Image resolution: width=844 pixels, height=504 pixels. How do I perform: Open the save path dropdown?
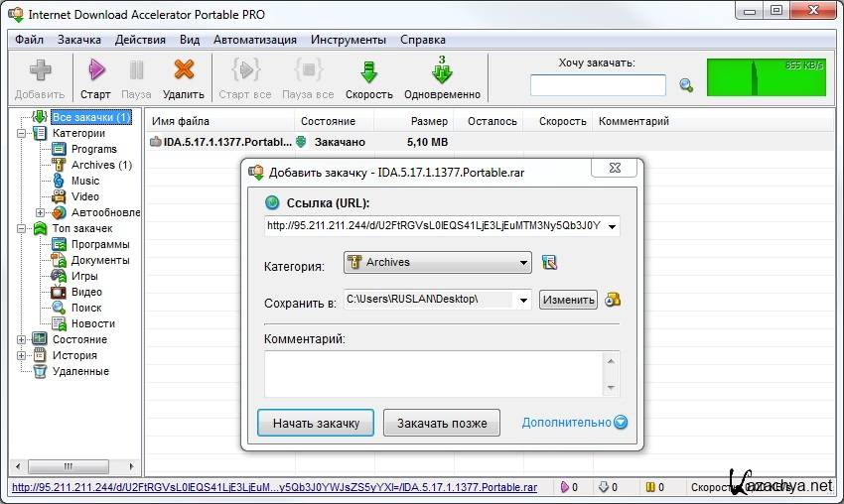[523, 300]
